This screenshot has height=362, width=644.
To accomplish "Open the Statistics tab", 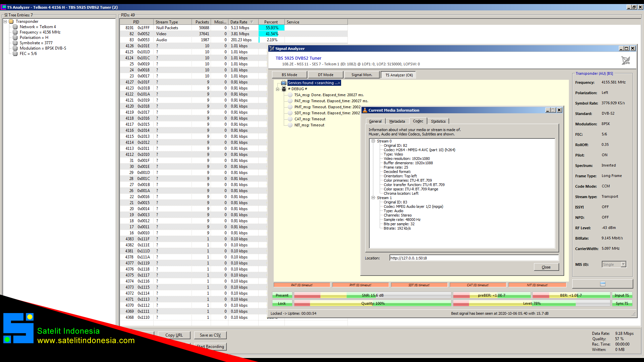I will coord(438,121).
